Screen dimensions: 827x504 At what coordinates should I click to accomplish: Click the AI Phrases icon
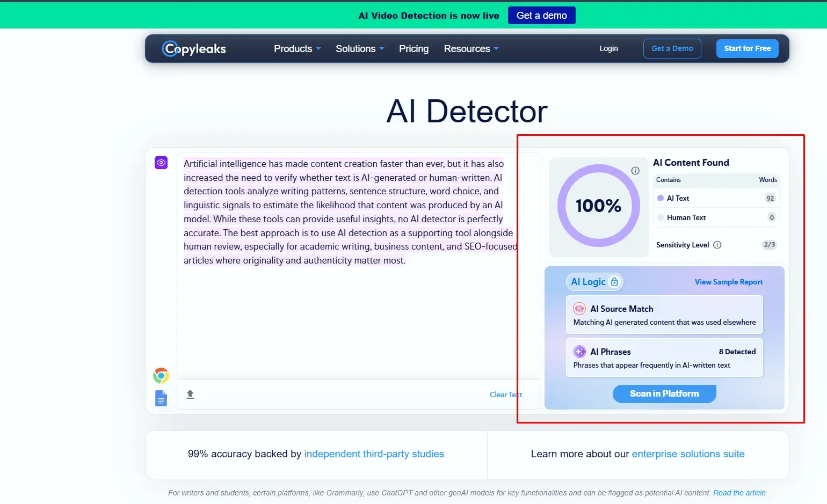tap(579, 352)
